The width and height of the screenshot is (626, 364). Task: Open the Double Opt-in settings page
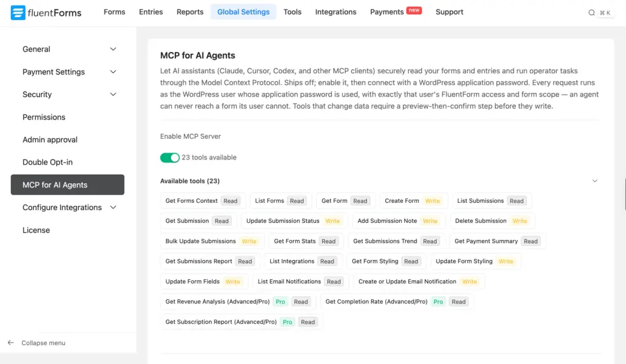coord(48,162)
